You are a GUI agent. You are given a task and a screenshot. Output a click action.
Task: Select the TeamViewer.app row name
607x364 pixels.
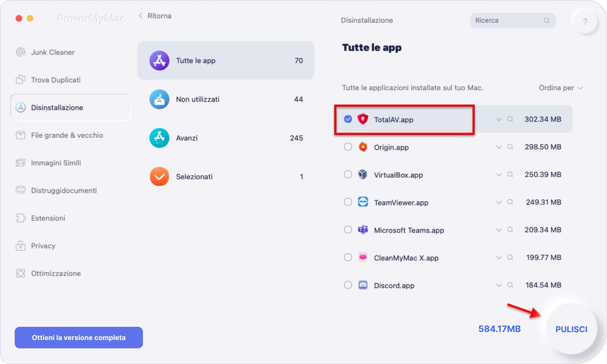click(401, 203)
